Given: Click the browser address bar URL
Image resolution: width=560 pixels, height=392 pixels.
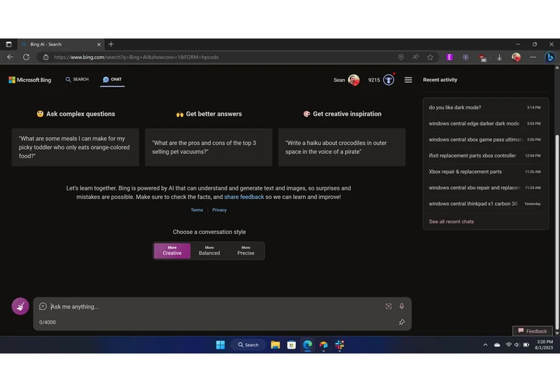Looking at the screenshot, I should [x=136, y=57].
